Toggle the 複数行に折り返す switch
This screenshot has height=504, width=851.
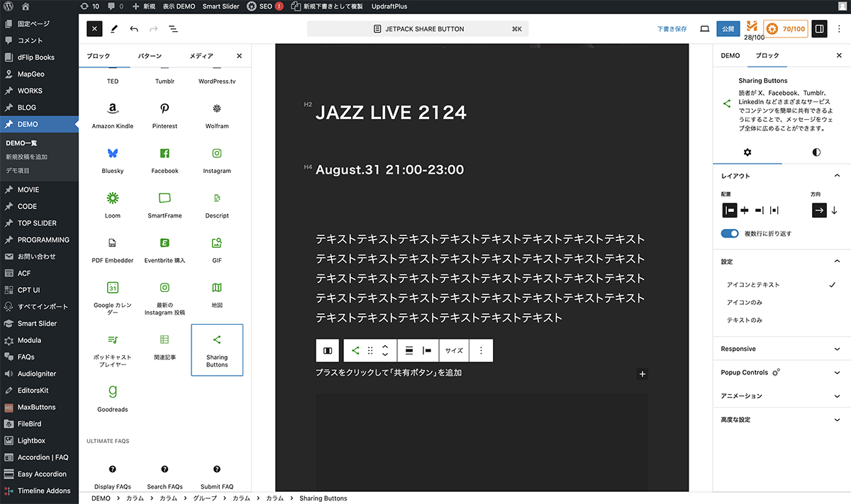pos(730,233)
